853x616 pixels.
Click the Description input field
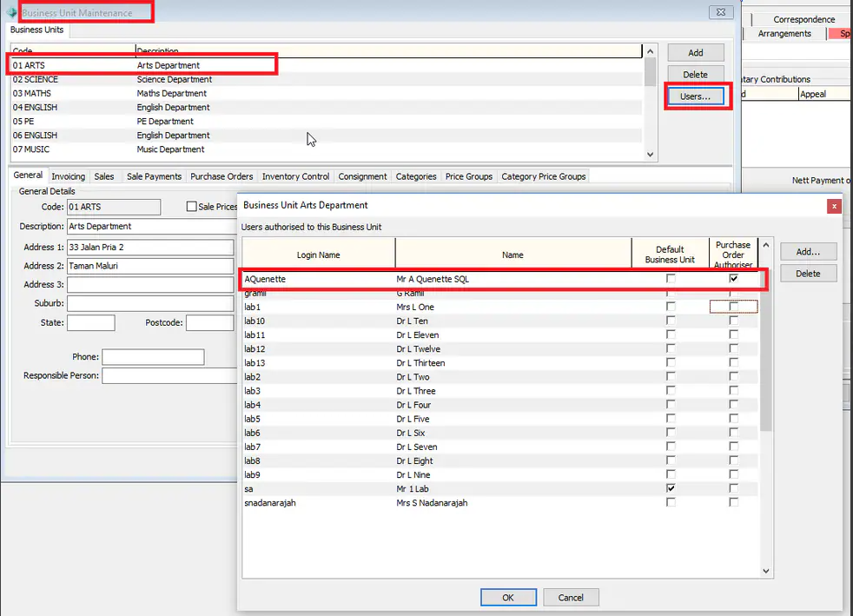(153, 227)
